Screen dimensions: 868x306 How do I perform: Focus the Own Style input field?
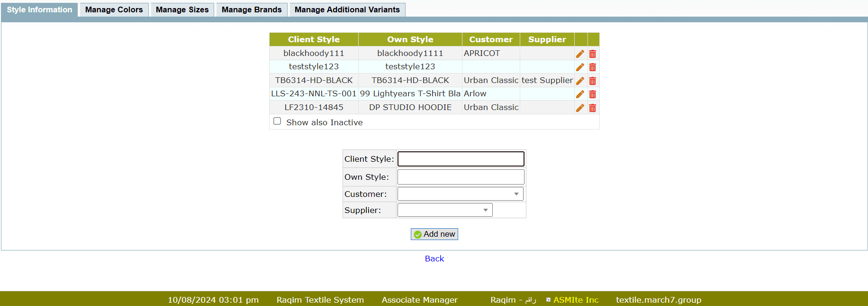[x=461, y=177]
